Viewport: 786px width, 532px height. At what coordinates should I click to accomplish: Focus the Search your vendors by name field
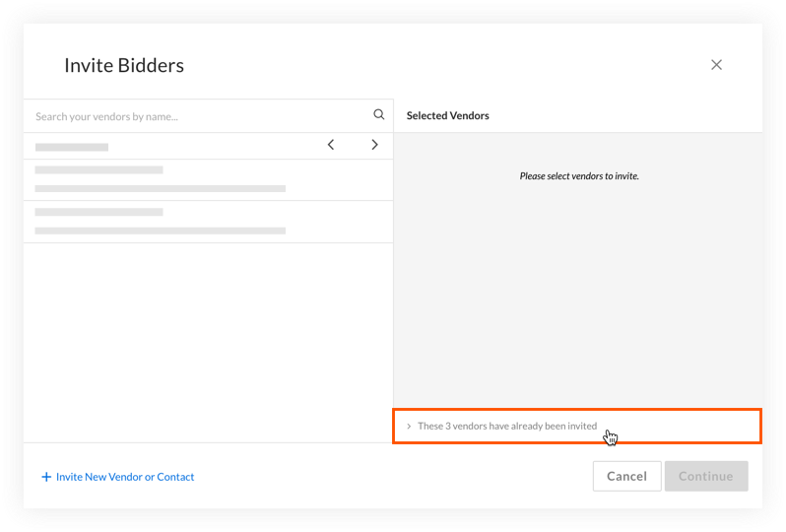201,116
